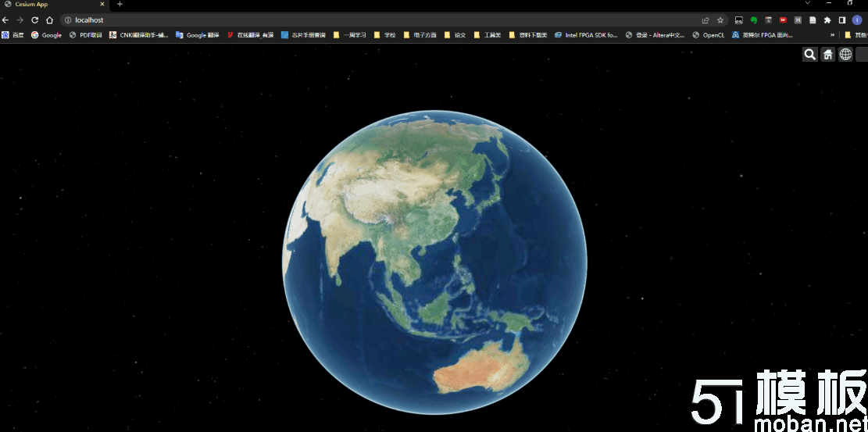This screenshot has height=432, width=868.
Task: Open the 在线翻译_有道 bookmark
Action: [x=251, y=35]
